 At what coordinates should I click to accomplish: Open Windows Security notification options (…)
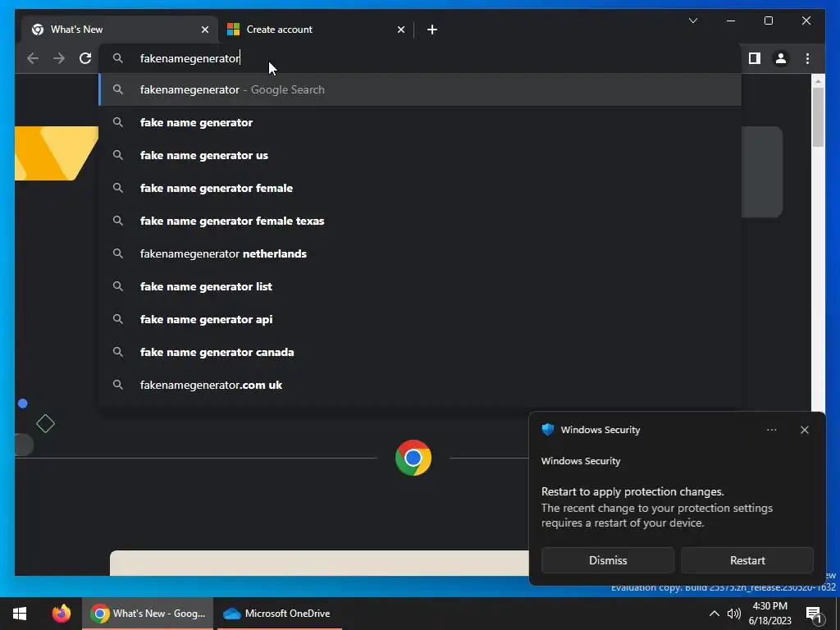pos(771,430)
